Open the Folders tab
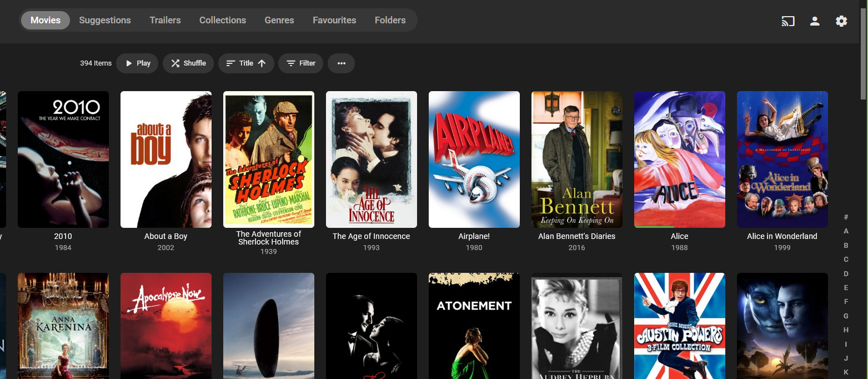Viewport: 868px width, 379px height. pos(390,20)
